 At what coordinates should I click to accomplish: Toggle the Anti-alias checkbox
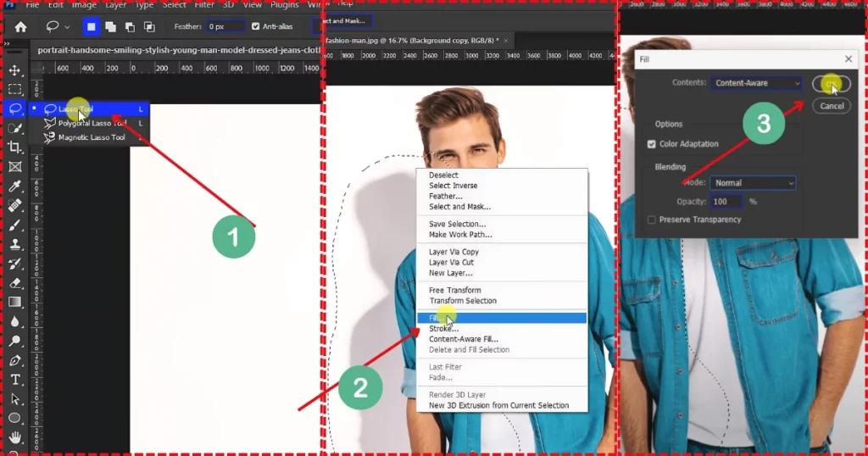pyautogui.click(x=256, y=26)
